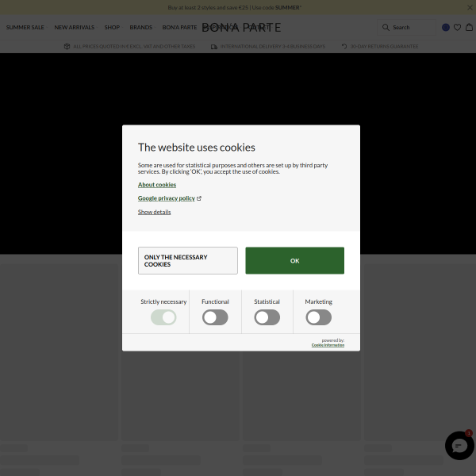
Task: Click the international delivery 3-4 business days text
Action: point(273,47)
